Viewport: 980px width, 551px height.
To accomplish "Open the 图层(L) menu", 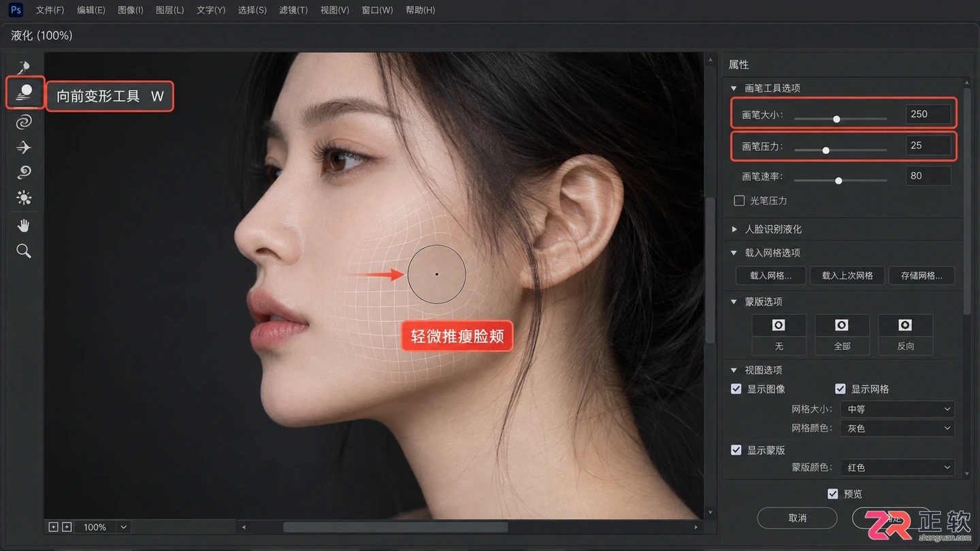I will click(169, 10).
